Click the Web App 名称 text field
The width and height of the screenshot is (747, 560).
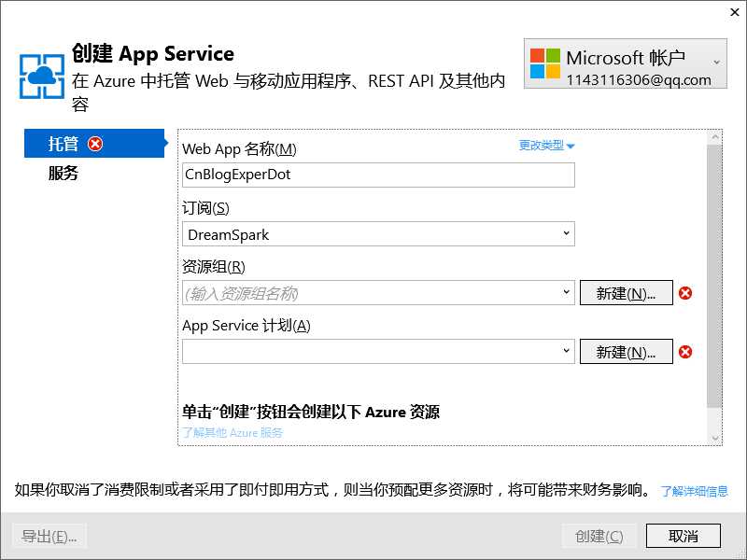378,175
